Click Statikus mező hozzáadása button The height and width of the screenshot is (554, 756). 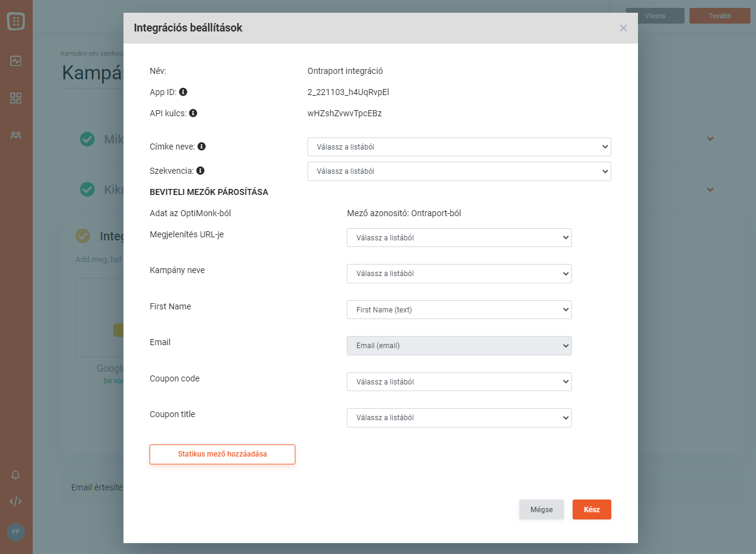coord(222,454)
